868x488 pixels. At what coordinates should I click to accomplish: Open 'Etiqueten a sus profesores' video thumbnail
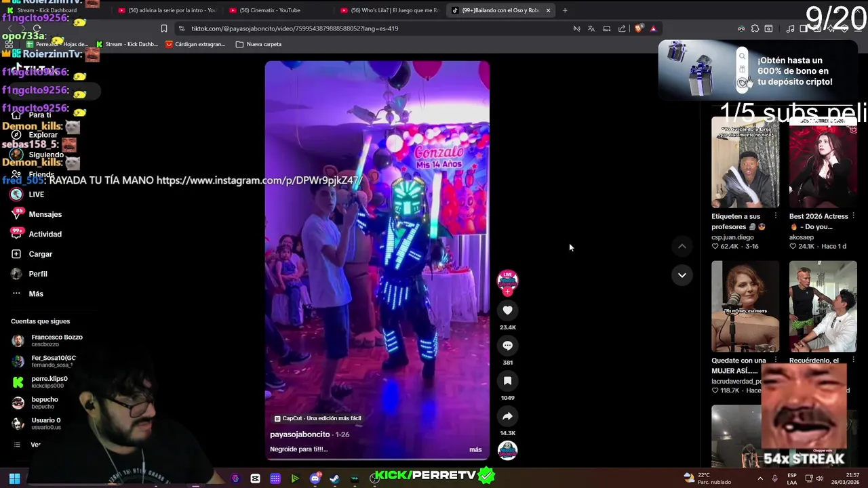pyautogui.click(x=745, y=162)
